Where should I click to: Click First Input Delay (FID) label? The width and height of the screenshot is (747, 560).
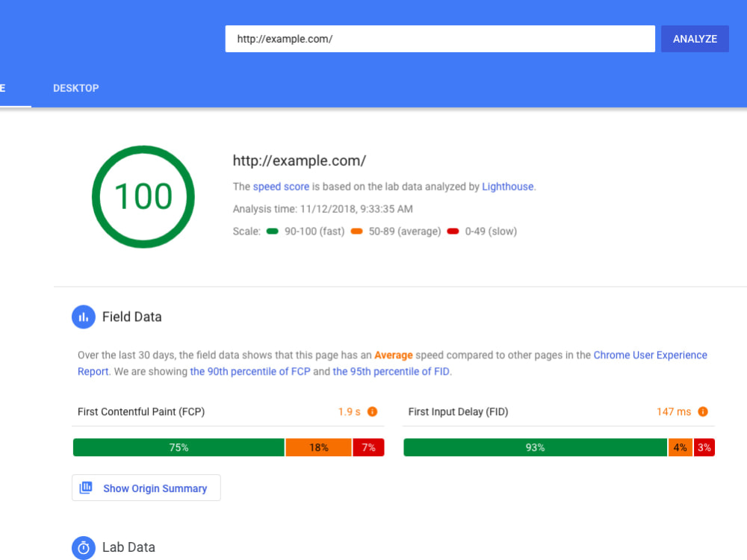point(459,411)
